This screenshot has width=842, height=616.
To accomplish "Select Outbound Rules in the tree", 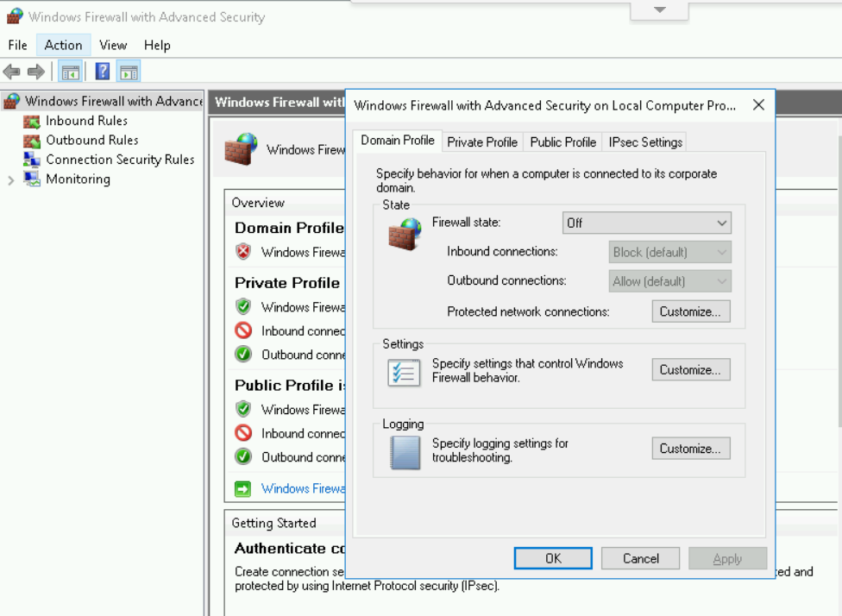I will [x=91, y=140].
